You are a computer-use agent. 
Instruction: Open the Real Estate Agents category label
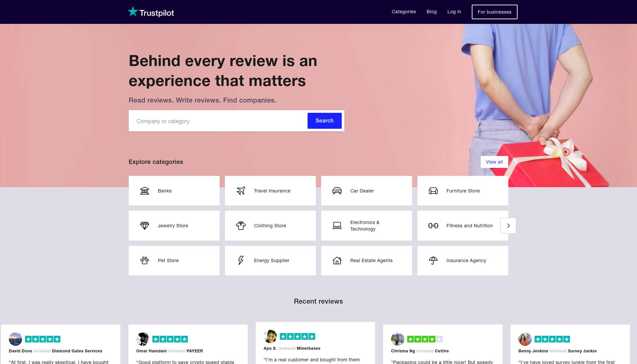371,260
